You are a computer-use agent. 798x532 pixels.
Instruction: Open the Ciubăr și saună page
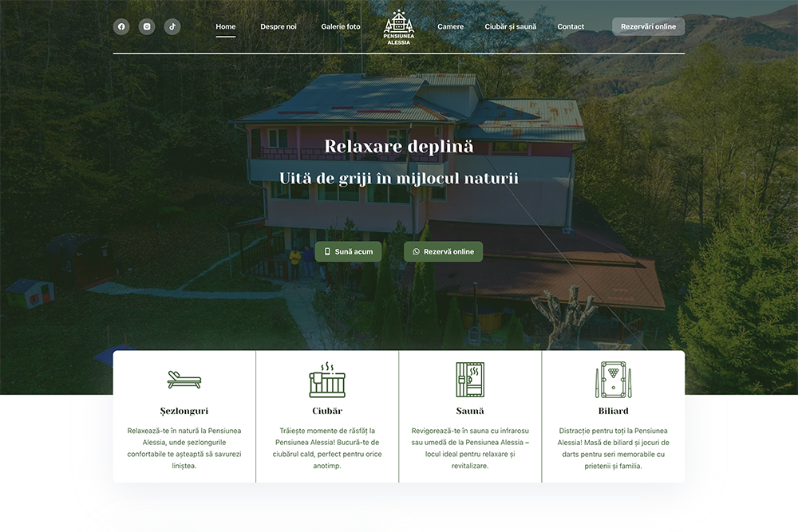(x=512, y=26)
